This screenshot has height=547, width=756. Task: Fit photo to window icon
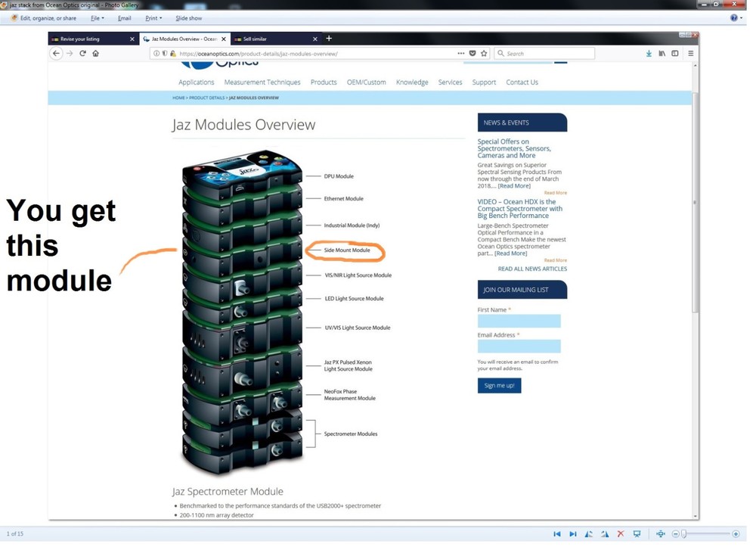pyautogui.click(x=661, y=534)
